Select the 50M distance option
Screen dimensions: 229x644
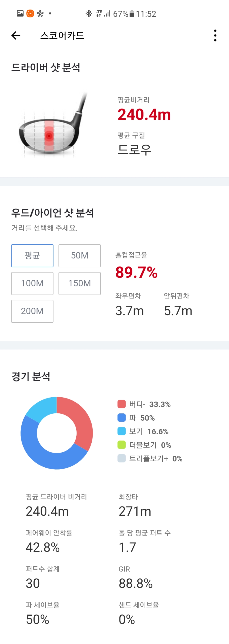[79, 255]
